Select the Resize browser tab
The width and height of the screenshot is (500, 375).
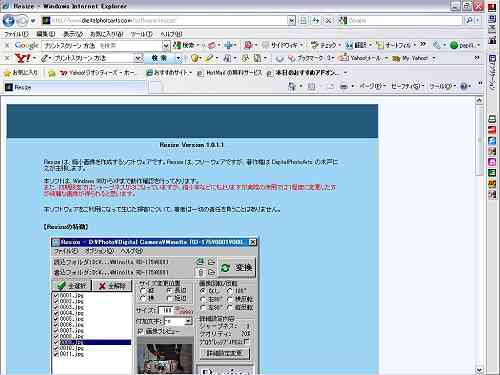[x=75, y=87]
